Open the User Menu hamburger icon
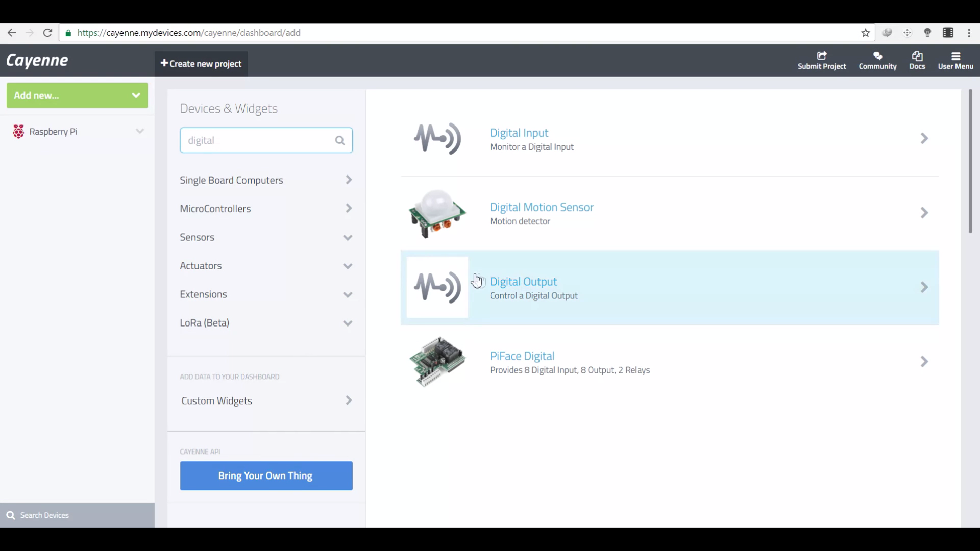980x551 pixels. 955,56
